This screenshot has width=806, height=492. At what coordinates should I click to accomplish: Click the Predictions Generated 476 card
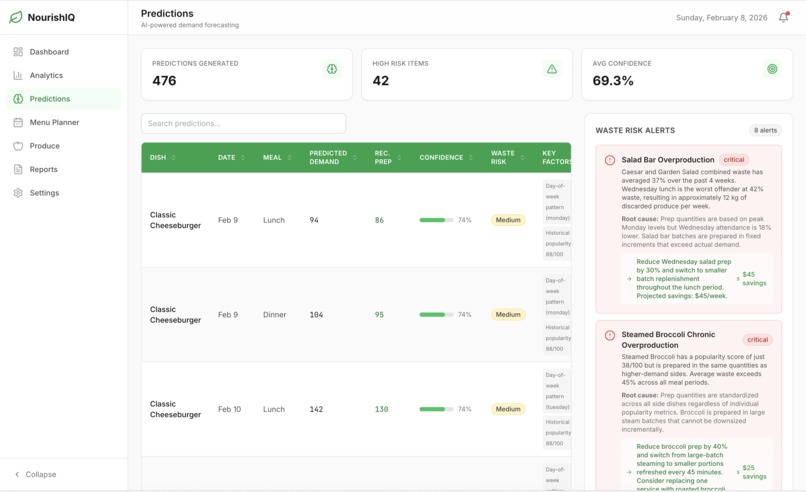point(247,74)
